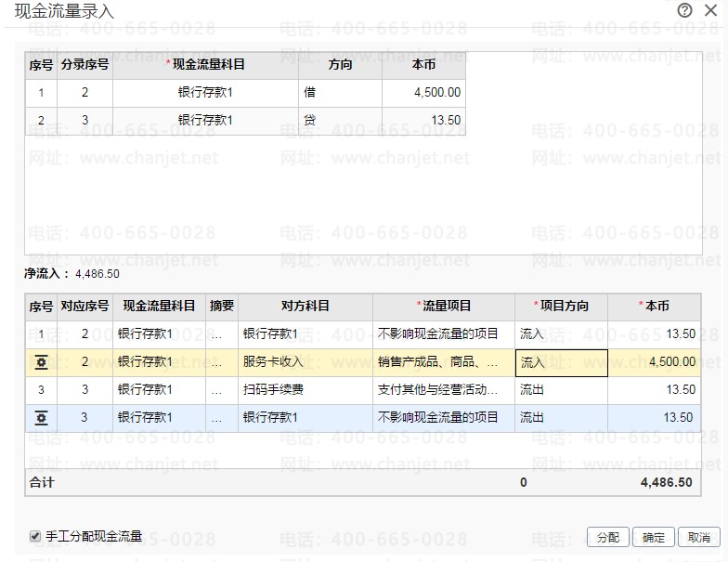728x562 pixels.
Task: Click the 流量项目 column header
Action: tap(444, 306)
